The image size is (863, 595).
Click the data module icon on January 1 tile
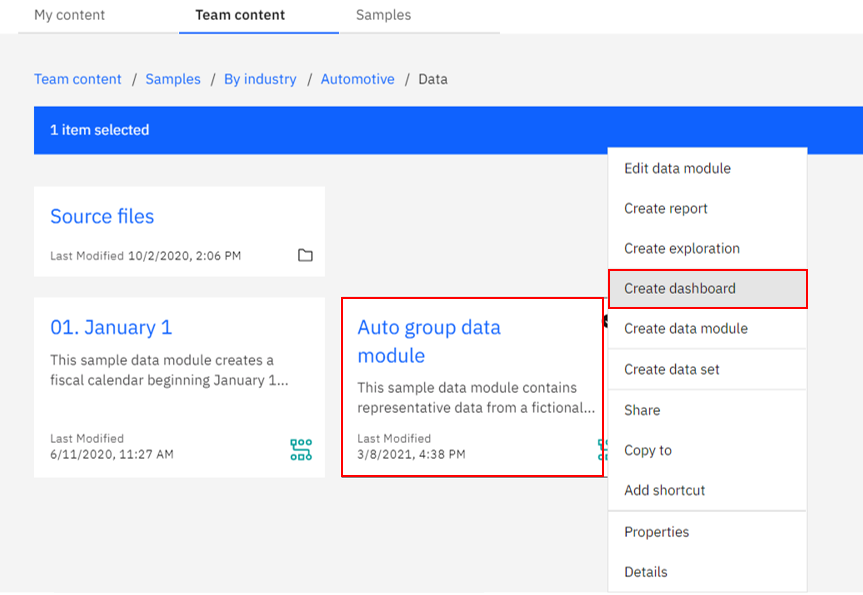pyautogui.click(x=302, y=447)
